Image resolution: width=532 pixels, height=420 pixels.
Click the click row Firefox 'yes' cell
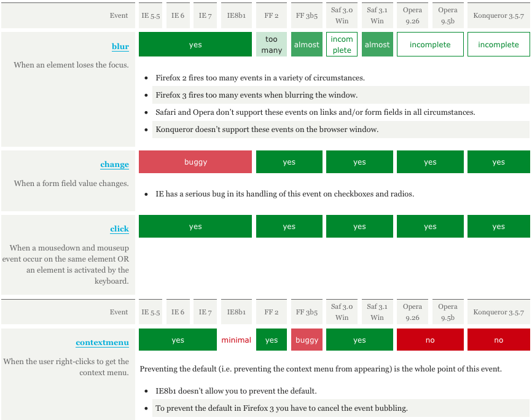click(289, 227)
